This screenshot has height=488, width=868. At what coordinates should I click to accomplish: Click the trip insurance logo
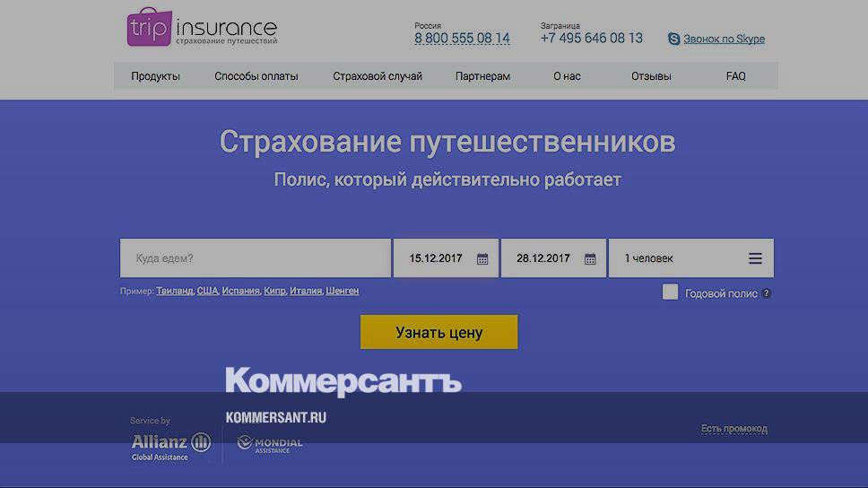pos(202,28)
